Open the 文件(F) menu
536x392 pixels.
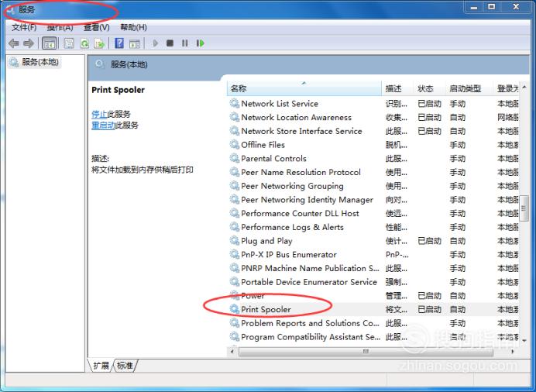pos(24,27)
